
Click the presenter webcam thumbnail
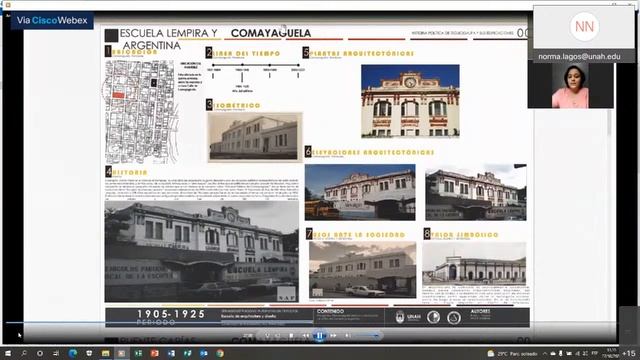(x=570, y=85)
